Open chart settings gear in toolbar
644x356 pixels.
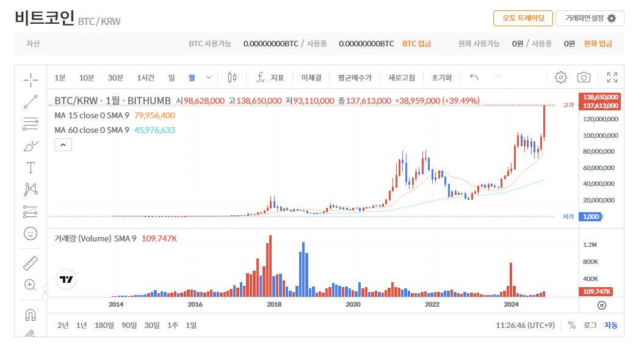click(560, 77)
